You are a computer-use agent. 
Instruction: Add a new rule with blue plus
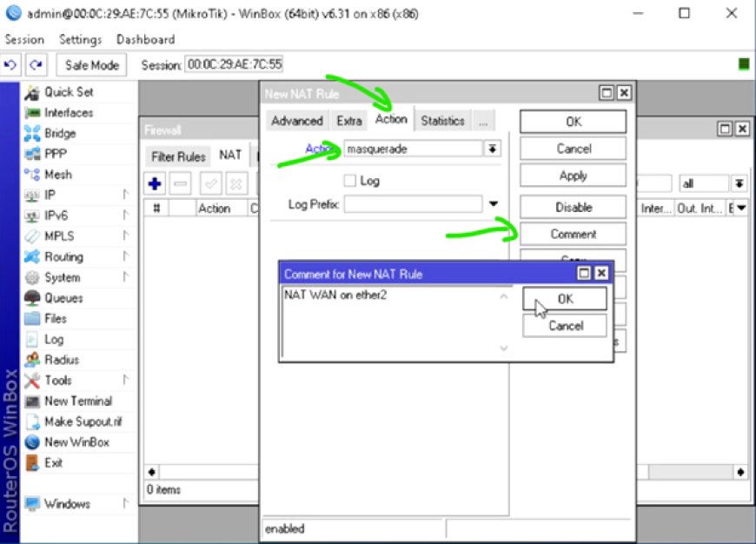[155, 183]
